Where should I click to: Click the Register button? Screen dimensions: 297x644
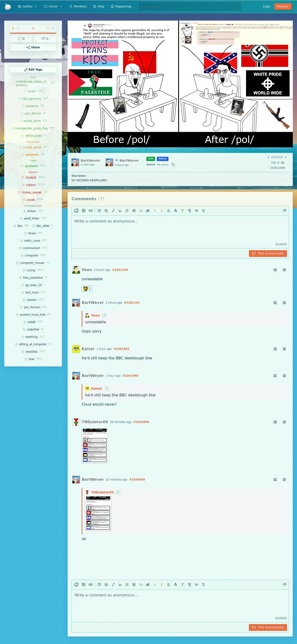(x=283, y=6)
